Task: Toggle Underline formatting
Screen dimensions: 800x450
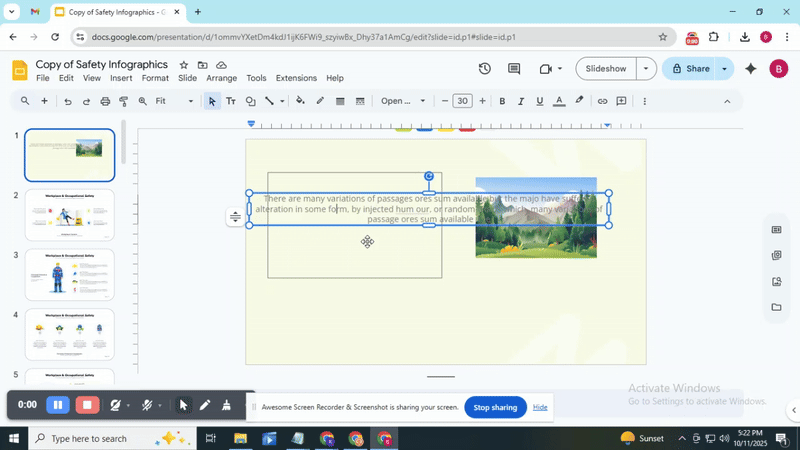Action: tap(540, 101)
